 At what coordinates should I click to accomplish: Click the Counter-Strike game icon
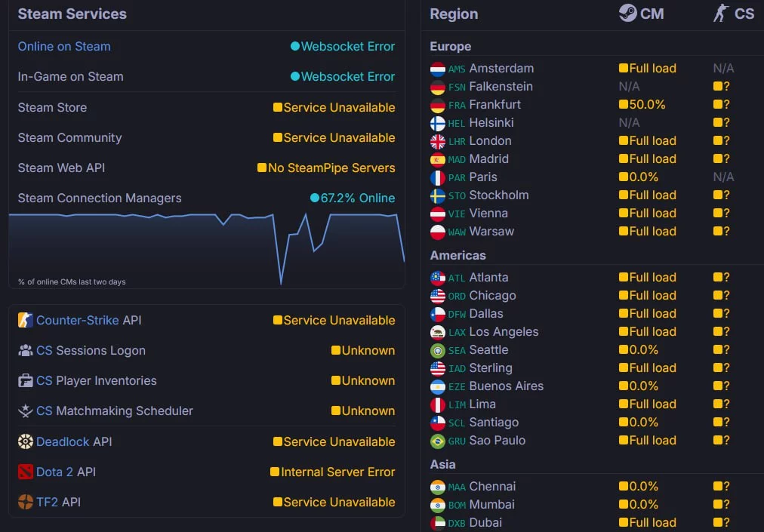click(x=26, y=320)
